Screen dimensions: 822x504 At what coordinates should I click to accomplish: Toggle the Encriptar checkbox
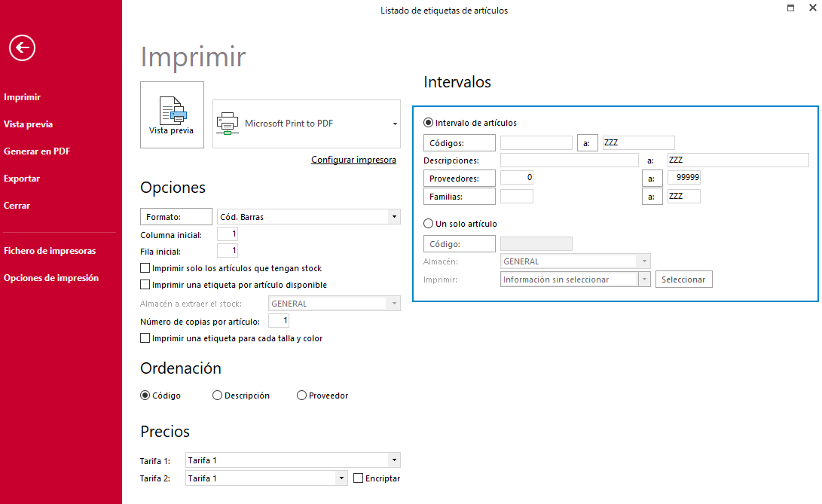click(x=359, y=478)
